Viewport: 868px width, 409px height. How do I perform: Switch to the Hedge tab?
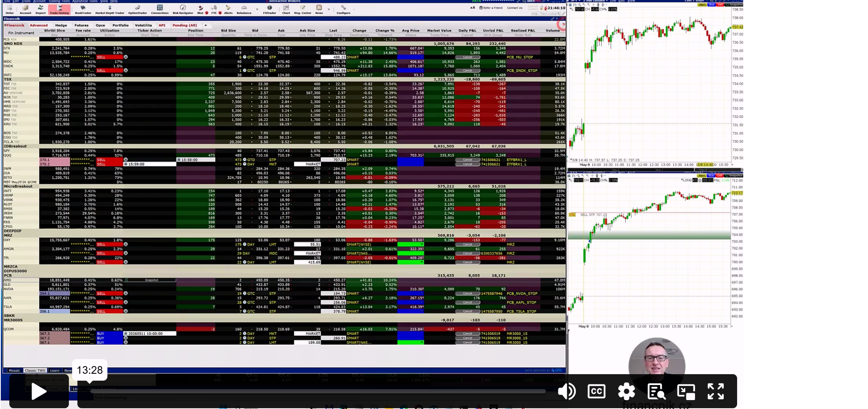pyautogui.click(x=61, y=25)
